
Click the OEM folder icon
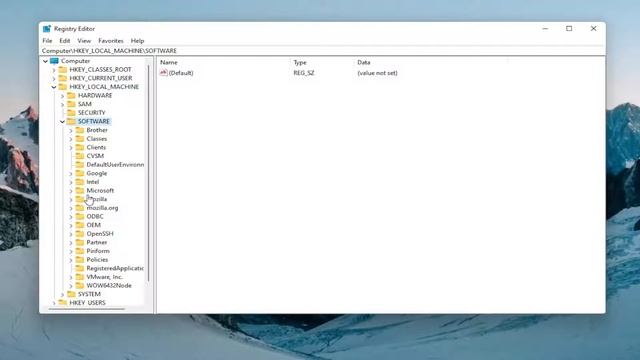(x=80, y=225)
